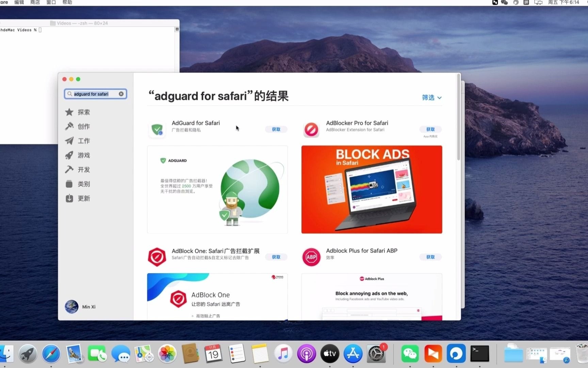
Task: Clear the search field text
Action: coord(121,94)
